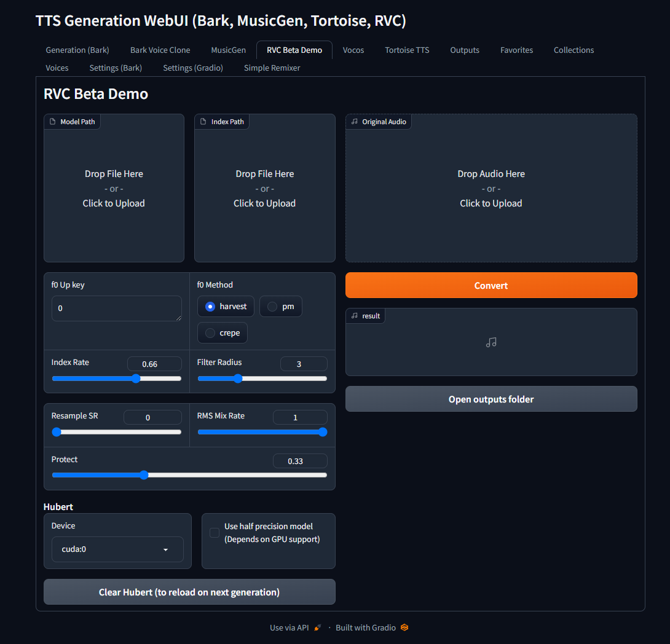Image resolution: width=670 pixels, height=644 pixels.
Task: Click the Filter Radius value box 3
Action: [x=304, y=364]
